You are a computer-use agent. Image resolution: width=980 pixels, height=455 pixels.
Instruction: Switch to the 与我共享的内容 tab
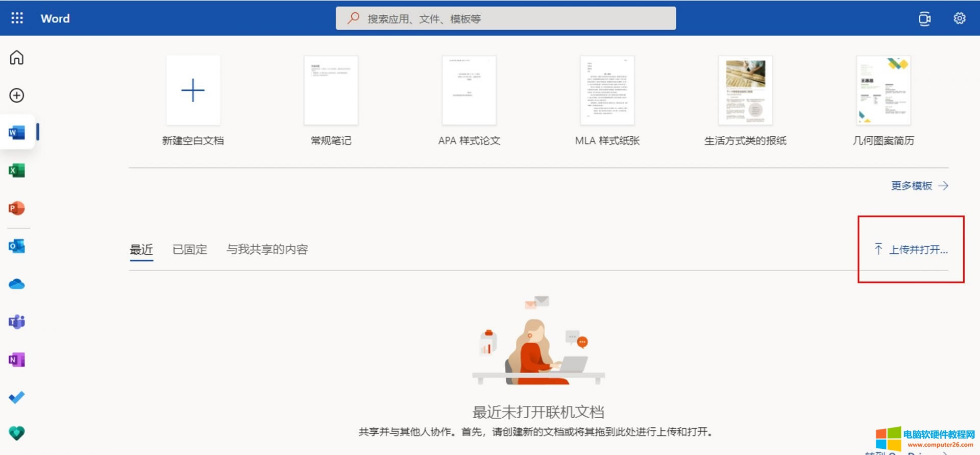coord(267,250)
